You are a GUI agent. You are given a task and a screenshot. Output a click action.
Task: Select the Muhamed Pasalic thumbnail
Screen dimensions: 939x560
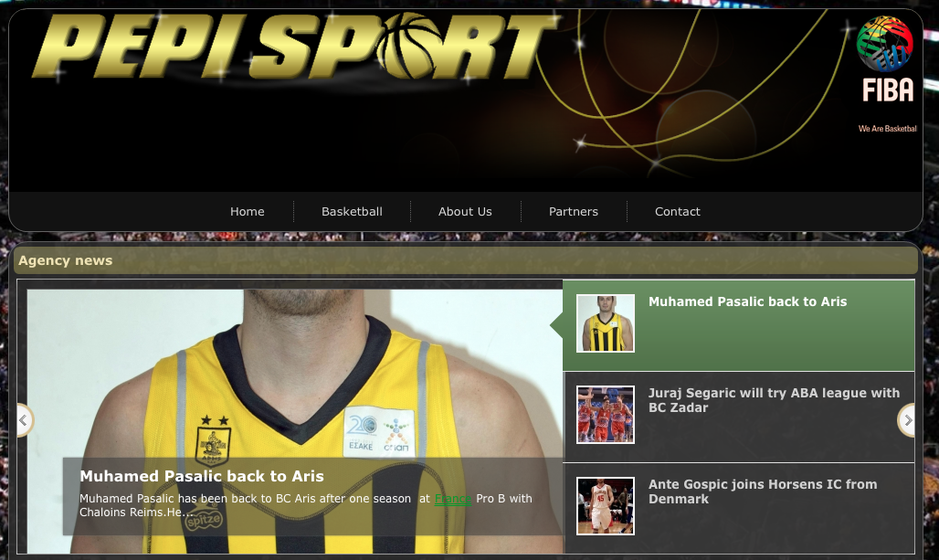coord(606,323)
